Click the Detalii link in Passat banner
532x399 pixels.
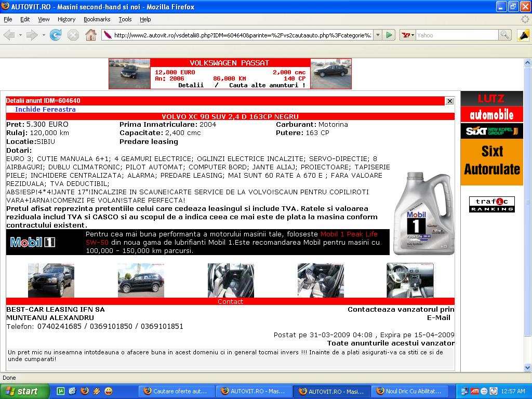click(191, 85)
